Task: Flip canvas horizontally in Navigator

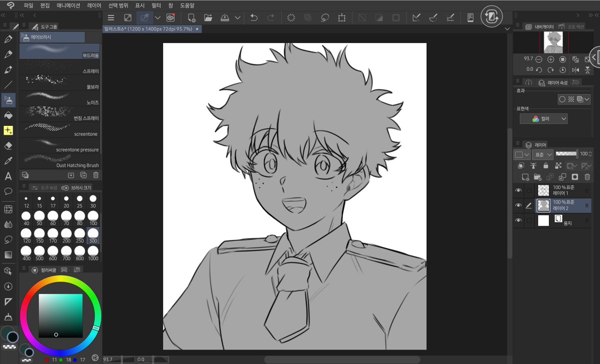Action: coord(575,69)
